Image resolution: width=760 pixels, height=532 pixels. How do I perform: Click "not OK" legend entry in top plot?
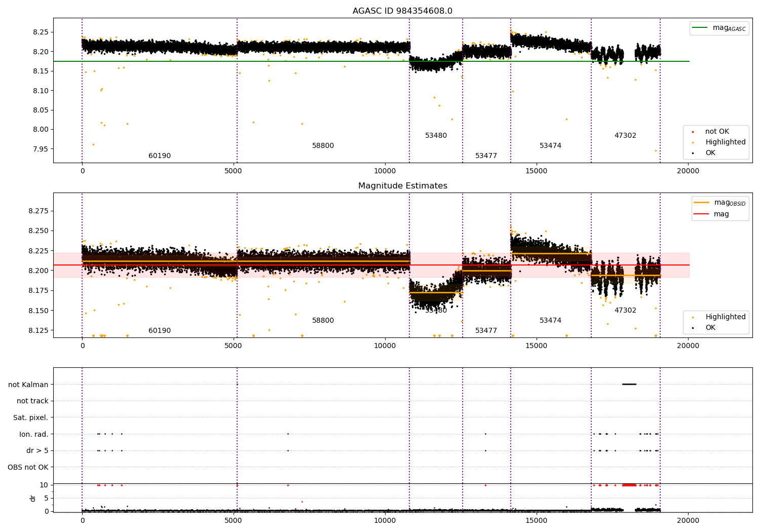(x=717, y=132)
